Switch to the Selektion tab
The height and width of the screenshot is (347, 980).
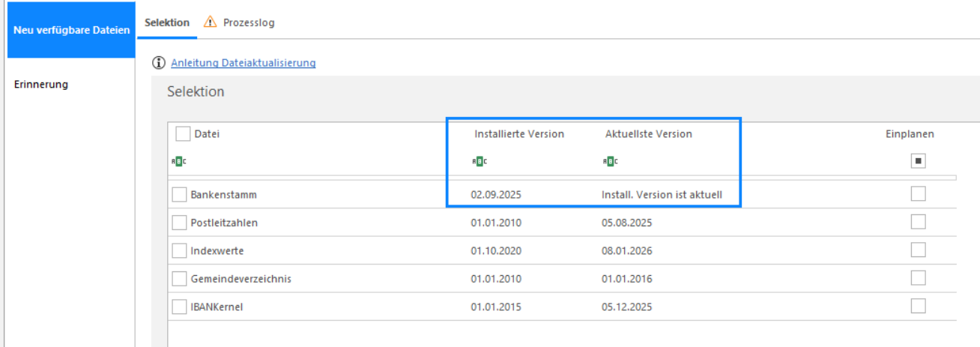coord(167,22)
